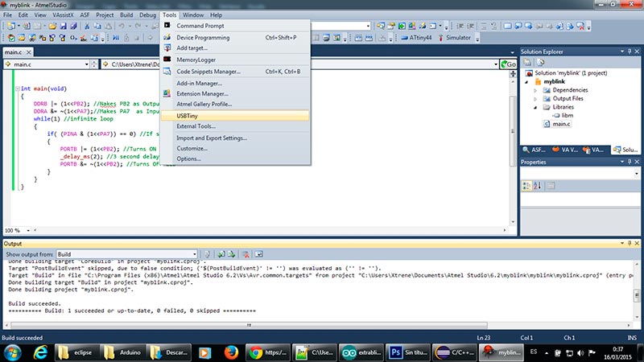
Task: Click the Windows Start button
Action: (12, 352)
